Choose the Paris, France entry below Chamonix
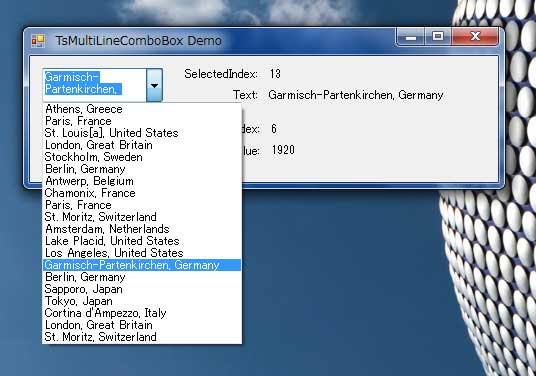Viewport: 536px width, 376px height. tap(142, 205)
